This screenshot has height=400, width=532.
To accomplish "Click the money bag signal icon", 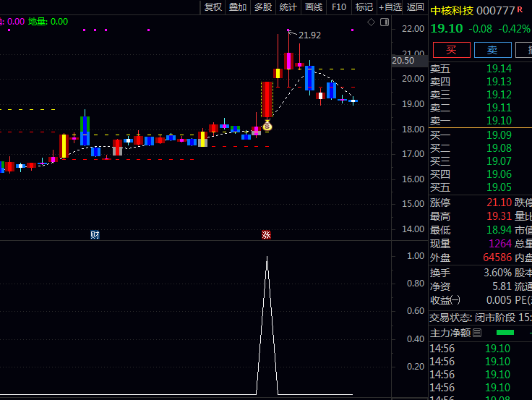I will (267, 126).
